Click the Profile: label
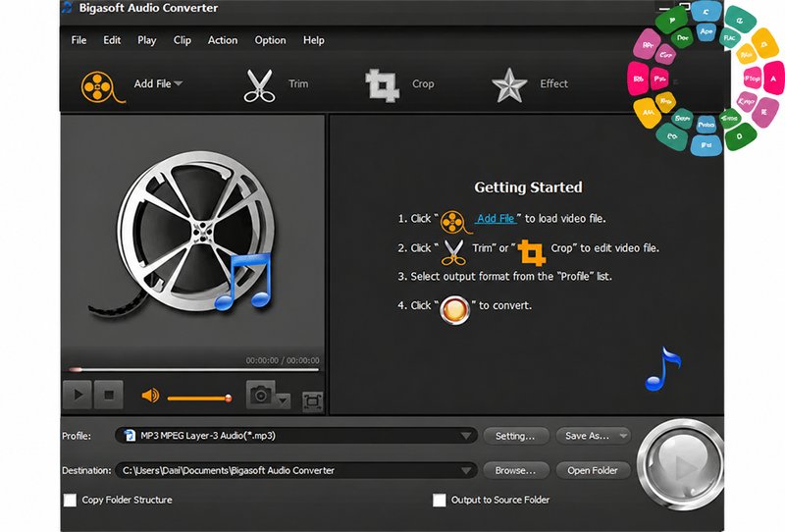The width and height of the screenshot is (785, 532). click(77, 436)
